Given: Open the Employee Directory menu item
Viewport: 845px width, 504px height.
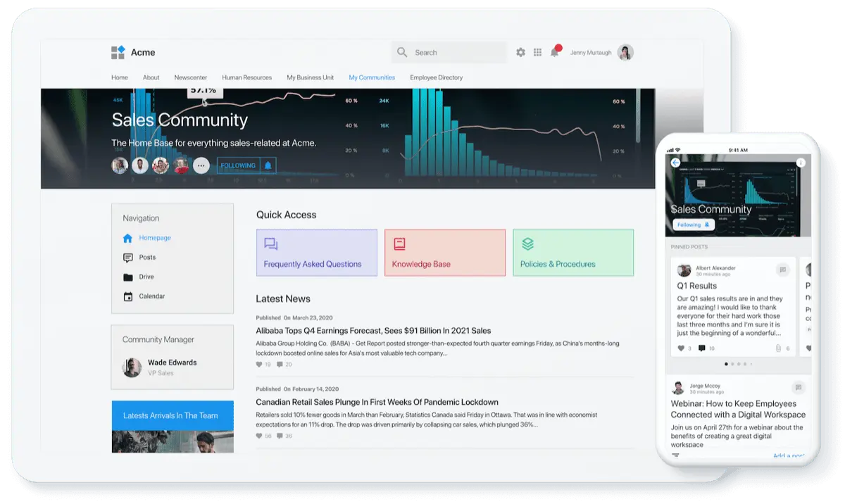Looking at the screenshot, I should (x=436, y=77).
